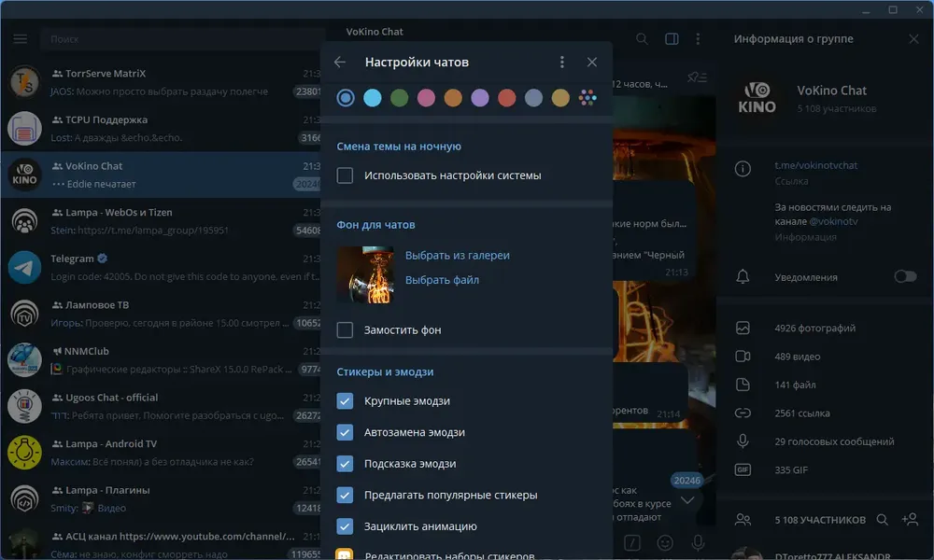Choose the light blue accent color

click(373, 98)
